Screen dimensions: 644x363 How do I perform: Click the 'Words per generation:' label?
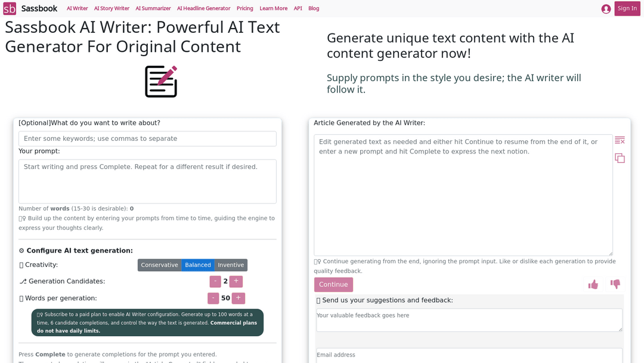(61, 299)
